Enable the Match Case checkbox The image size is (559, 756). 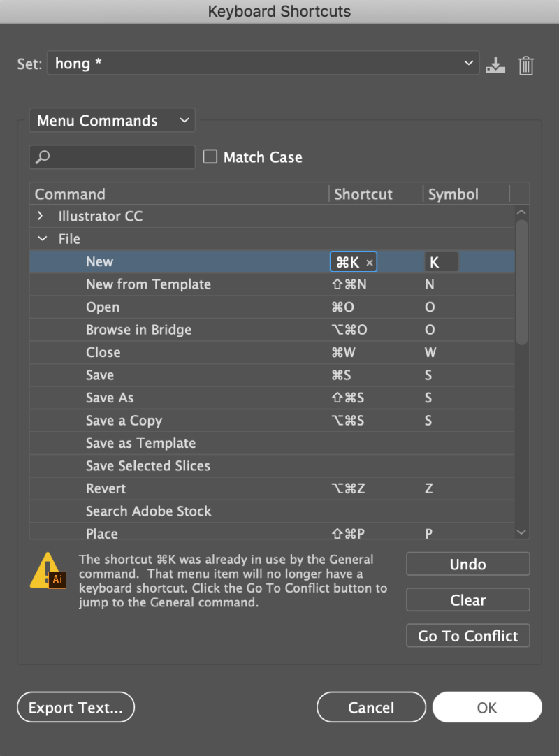click(210, 157)
